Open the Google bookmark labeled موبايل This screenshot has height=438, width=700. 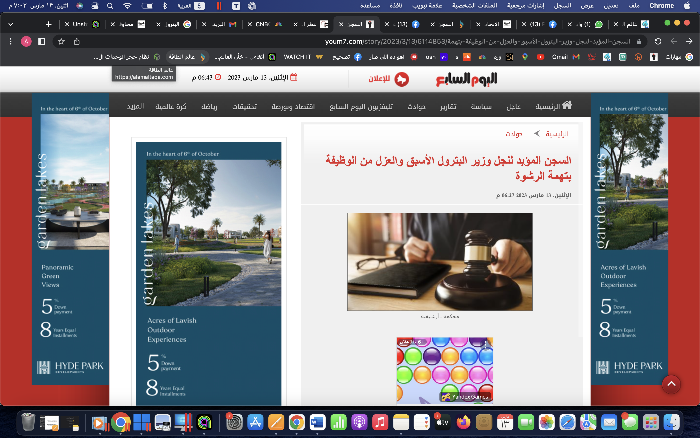coord(679,57)
